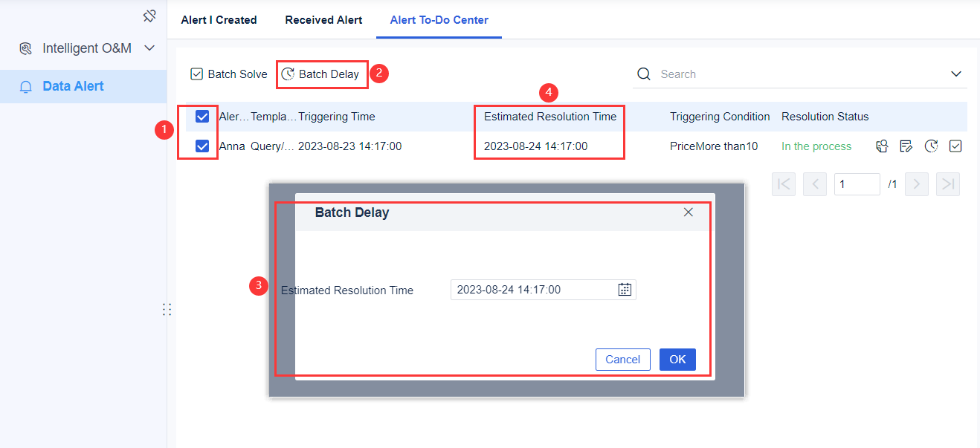The image size is (980, 448).
Task: Select the delay clock icon on the alert row
Action: [x=931, y=146]
